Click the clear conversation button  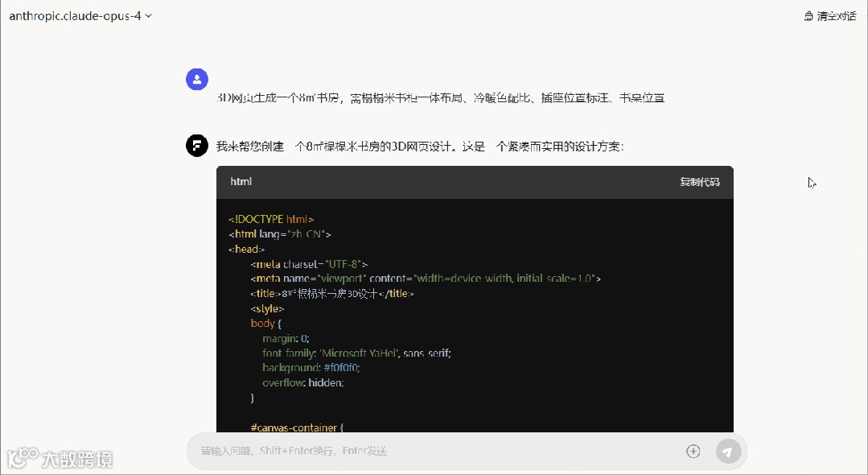coord(830,16)
